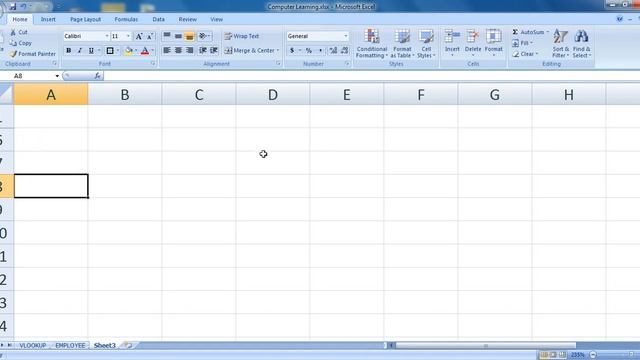This screenshot has width=640, height=360.
Task: Open text Orientation options
Action: (204, 36)
